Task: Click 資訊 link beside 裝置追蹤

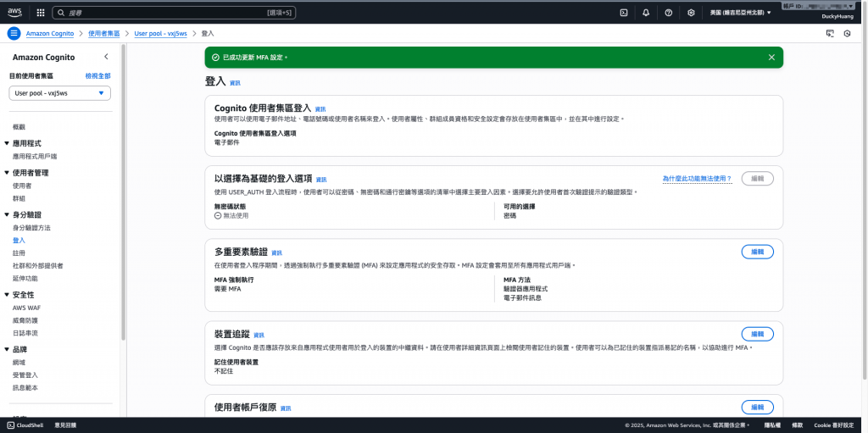Action: pos(259,335)
